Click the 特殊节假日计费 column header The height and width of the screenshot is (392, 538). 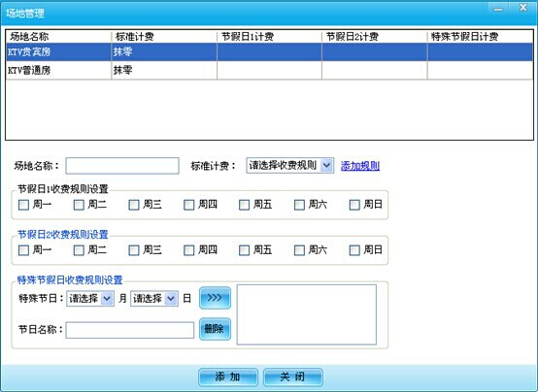480,36
